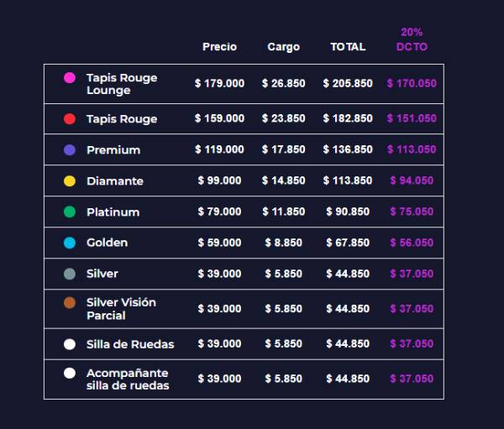Select the Tapis Rouge Lounge label

122,84
